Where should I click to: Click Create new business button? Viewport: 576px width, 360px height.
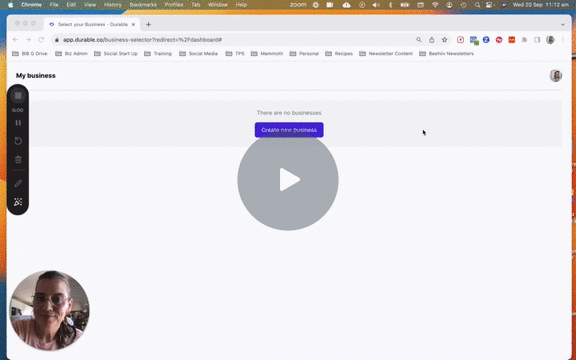pos(289,130)
